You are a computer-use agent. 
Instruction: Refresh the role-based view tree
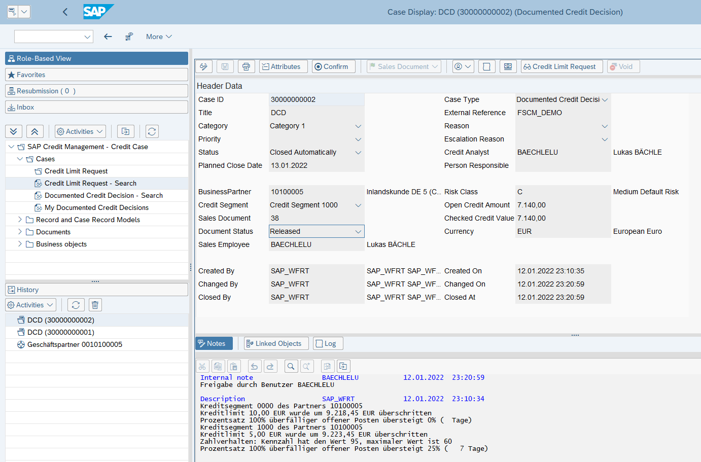pyautogui.click(x=152, y=131)
